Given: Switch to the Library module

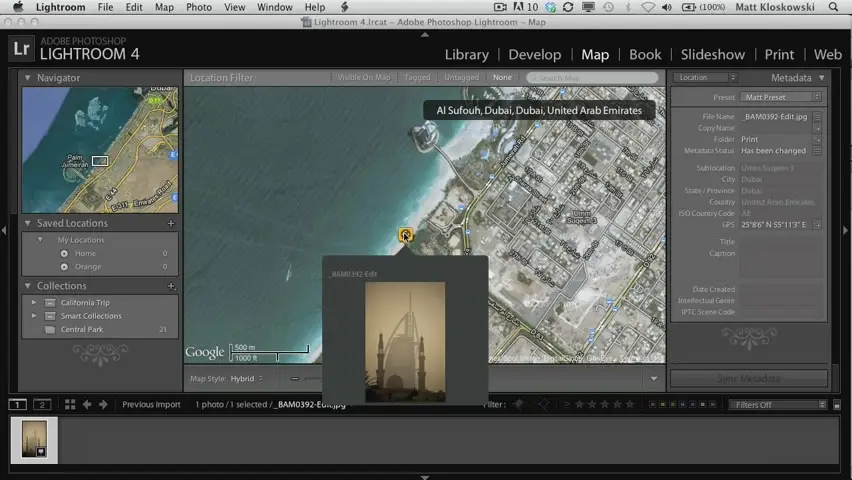Looking at the screenshot, I should pyautogui.click(x=467, y=54).
